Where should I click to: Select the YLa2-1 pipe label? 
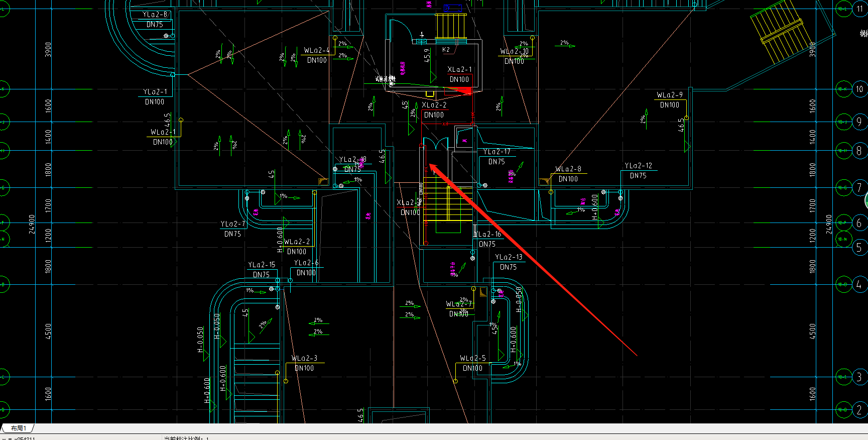click(155, 91)
